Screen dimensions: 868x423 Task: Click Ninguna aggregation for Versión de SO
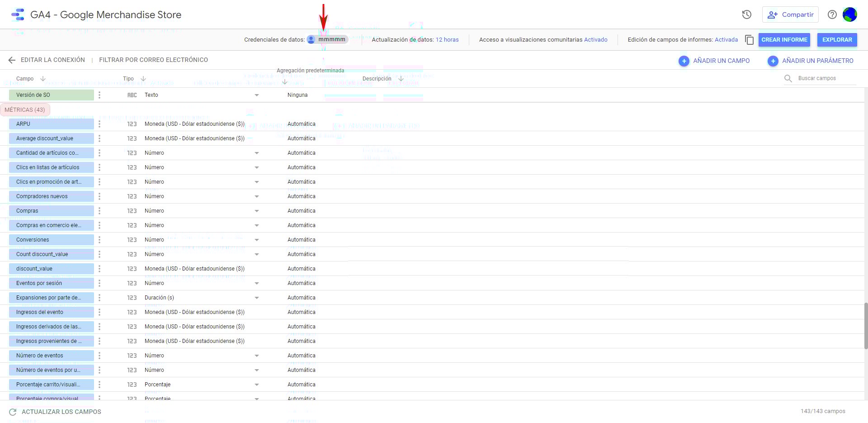pyautogui.click(x=297, y=95)
